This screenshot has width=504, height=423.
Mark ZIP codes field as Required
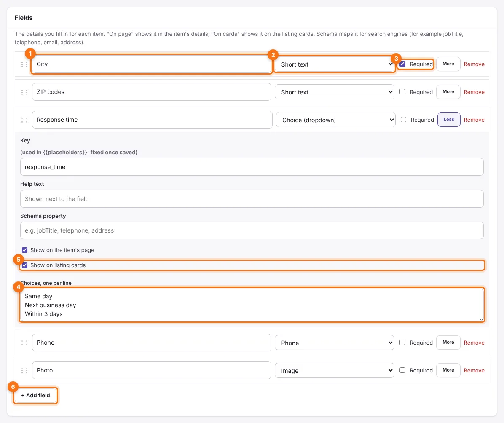point(402,91)
